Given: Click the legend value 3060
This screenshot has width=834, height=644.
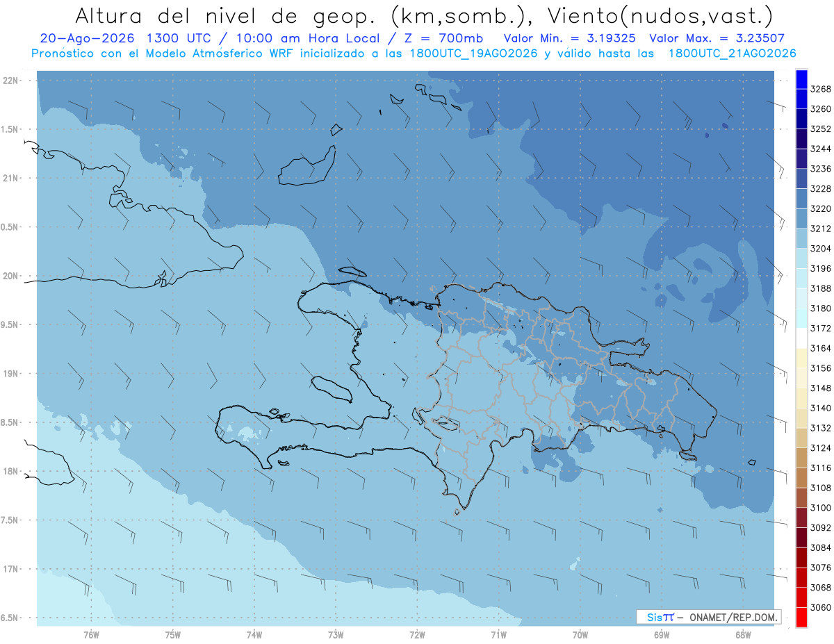Looking at the screenshot, I should pos(821,608).
